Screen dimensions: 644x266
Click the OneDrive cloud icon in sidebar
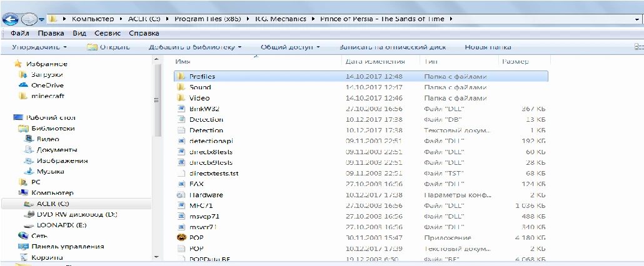click(24, 85)
